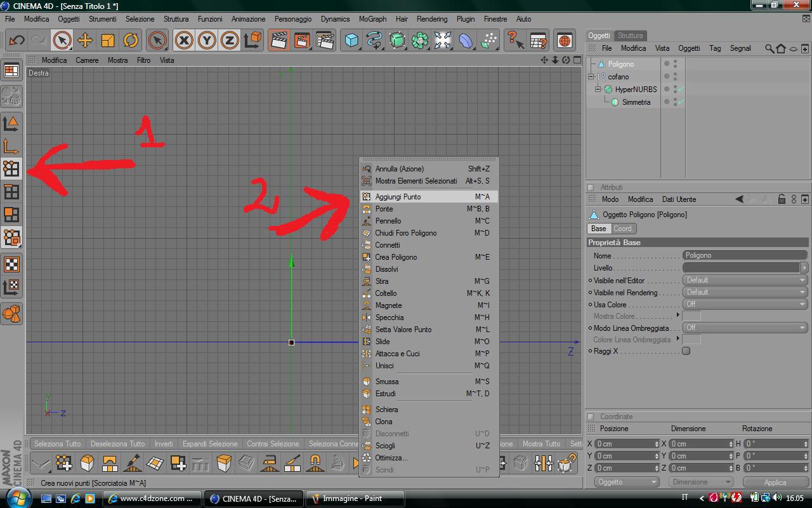Click the Nome input field

745,255
